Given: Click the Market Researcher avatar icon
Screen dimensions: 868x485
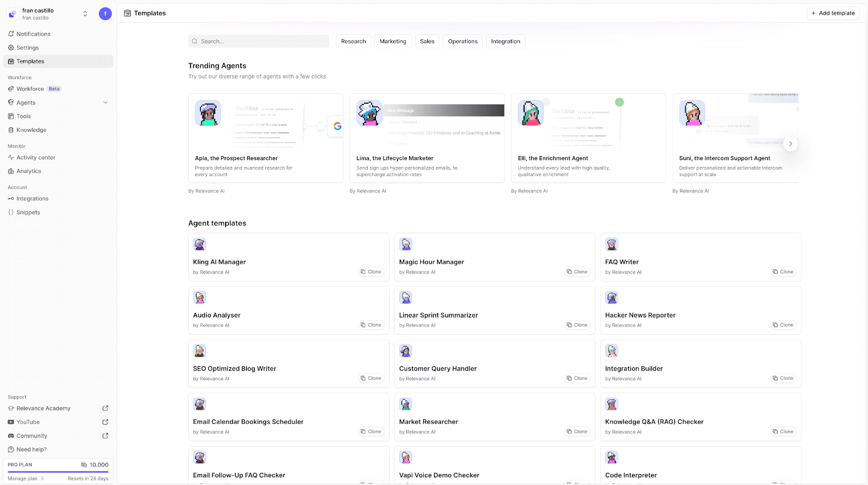Looking at the screenshot, I should click(406, 404).
